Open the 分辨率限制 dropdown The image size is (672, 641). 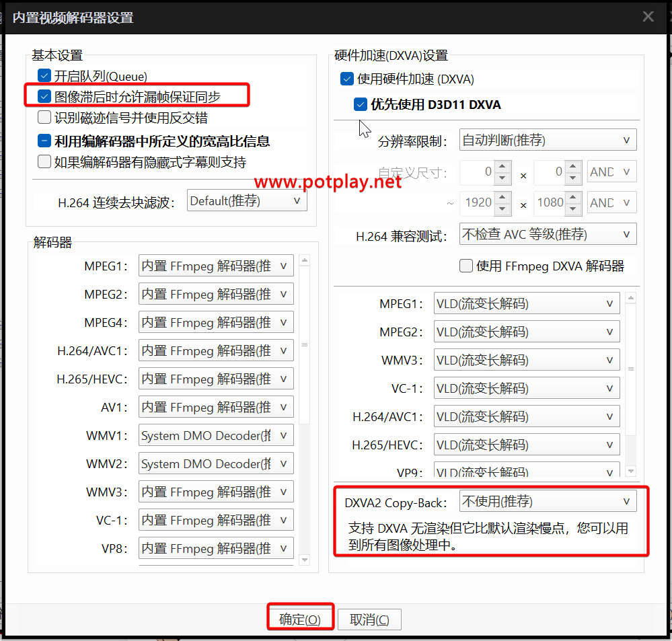[548, 140]
